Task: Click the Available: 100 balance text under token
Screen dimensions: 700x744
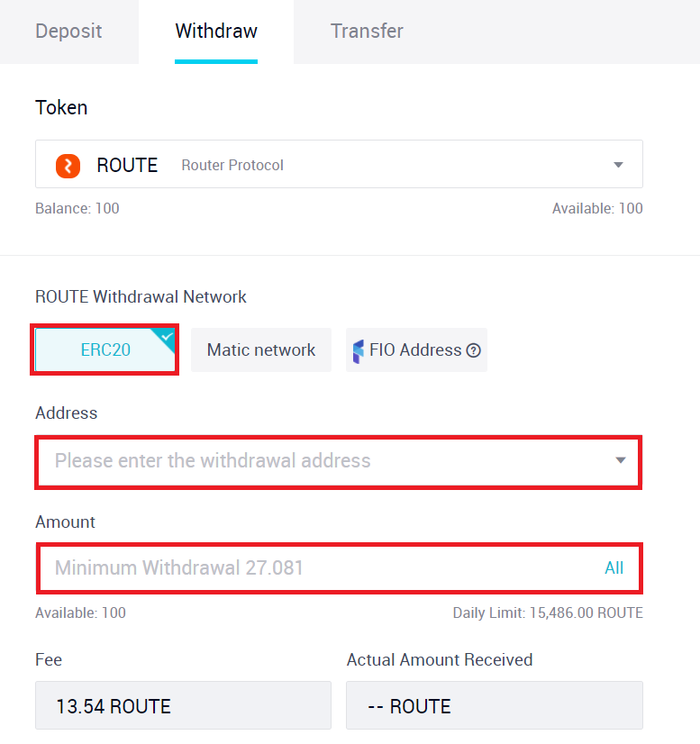Action: [597, 208]
